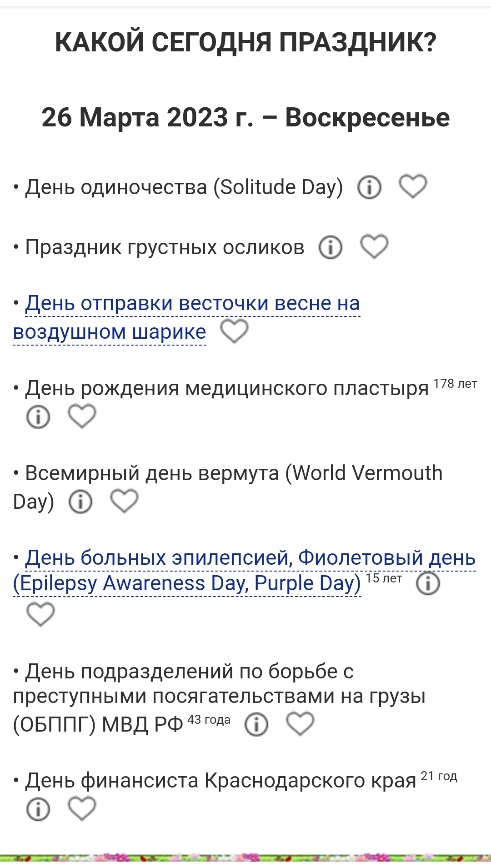The image size is (491, 868).
Task: Like День рождения медицинского пластыря
Action: click(82, 416)
